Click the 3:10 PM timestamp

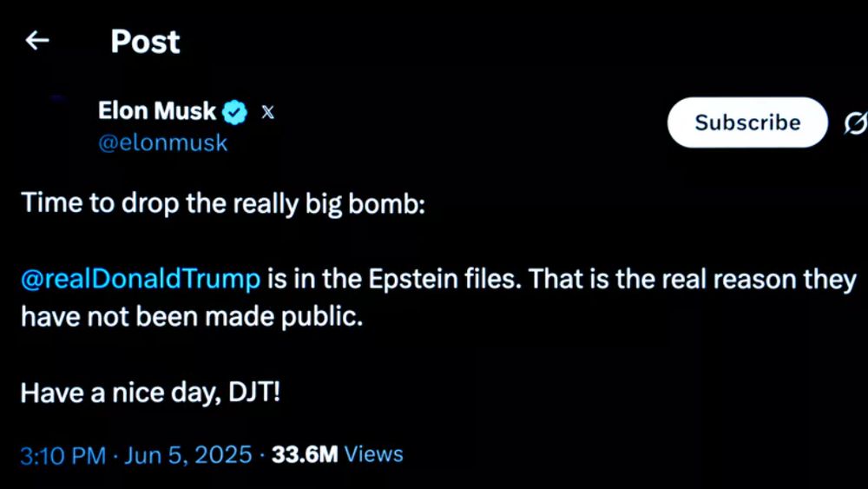click(x=62, y=454)
